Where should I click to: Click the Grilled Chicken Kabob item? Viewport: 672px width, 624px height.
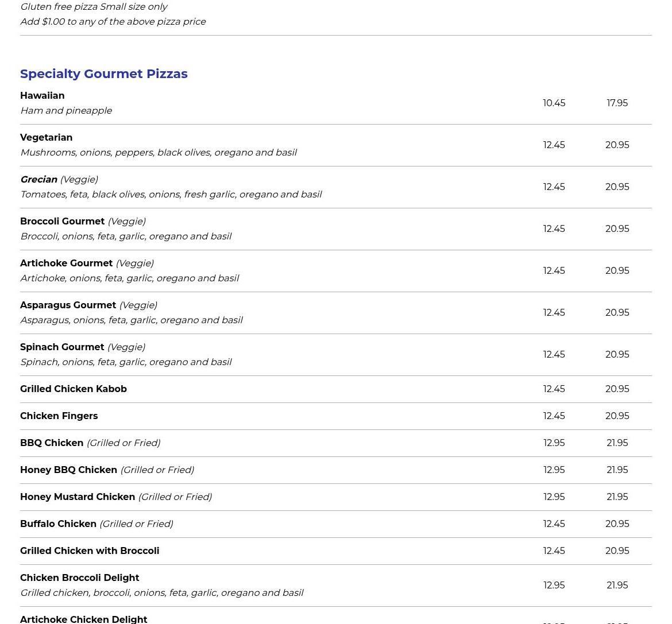pyautogui.click(x=73, y=389)
